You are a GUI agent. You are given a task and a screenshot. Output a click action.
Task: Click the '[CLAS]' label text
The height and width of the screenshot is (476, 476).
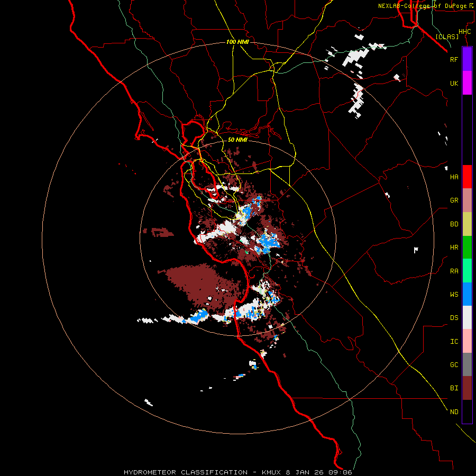click(x=447, y=36)
